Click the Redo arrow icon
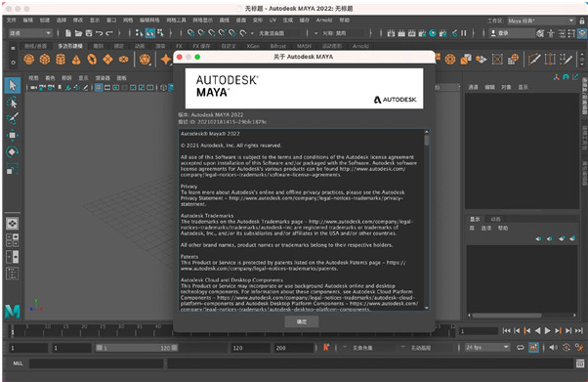The height and width of the screenshot is (382, 588). [109, 33]
